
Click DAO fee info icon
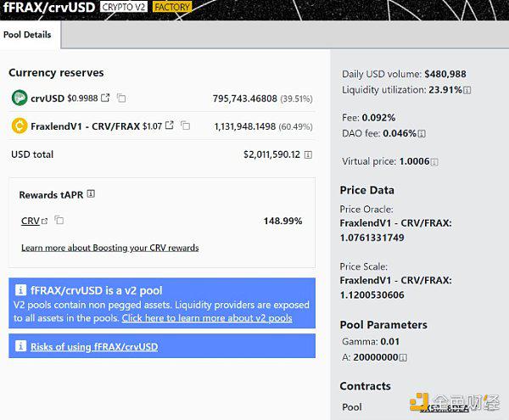coord(422,134)
